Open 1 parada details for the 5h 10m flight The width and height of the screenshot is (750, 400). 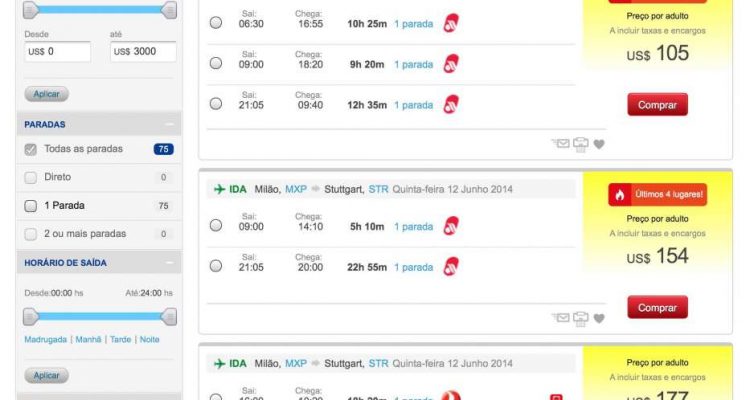413,226
